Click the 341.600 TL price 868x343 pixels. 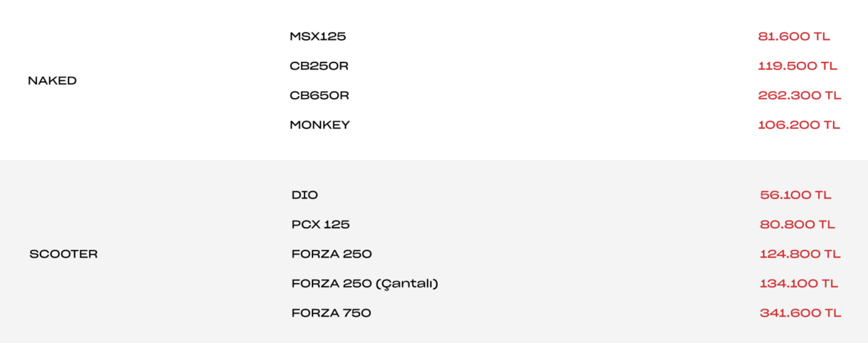coord(800,313)
